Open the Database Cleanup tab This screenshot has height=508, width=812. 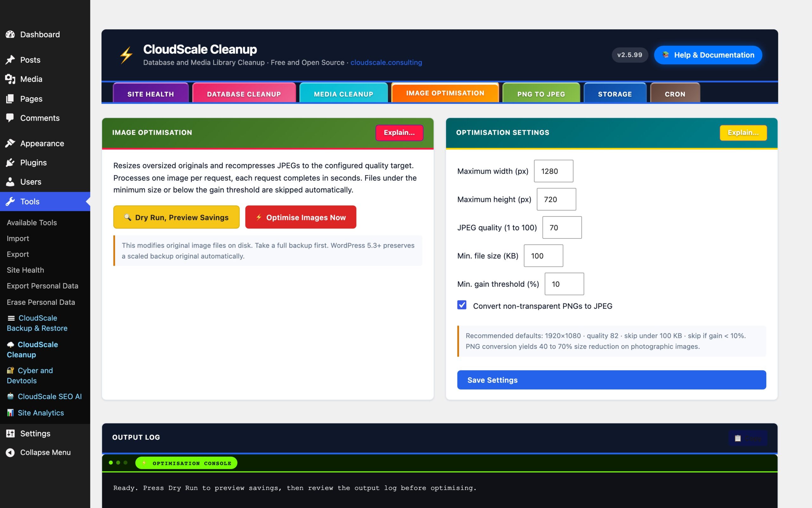point(244,93)
